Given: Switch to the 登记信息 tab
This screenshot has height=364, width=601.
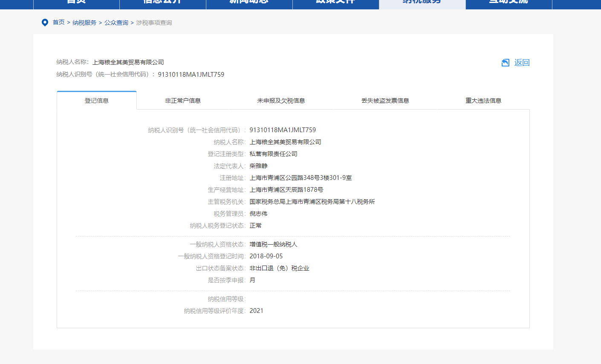Looking at the screenshot, I should pyautogui.click(x=97, y=101).
